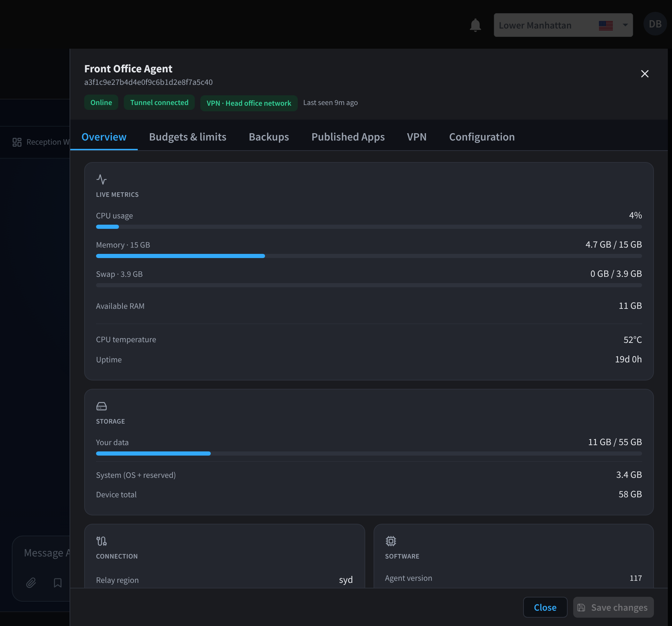Switch to the Overview tab
Viewport: 672px width, 626px height.
pyautogui.click(x=104, y=137)
